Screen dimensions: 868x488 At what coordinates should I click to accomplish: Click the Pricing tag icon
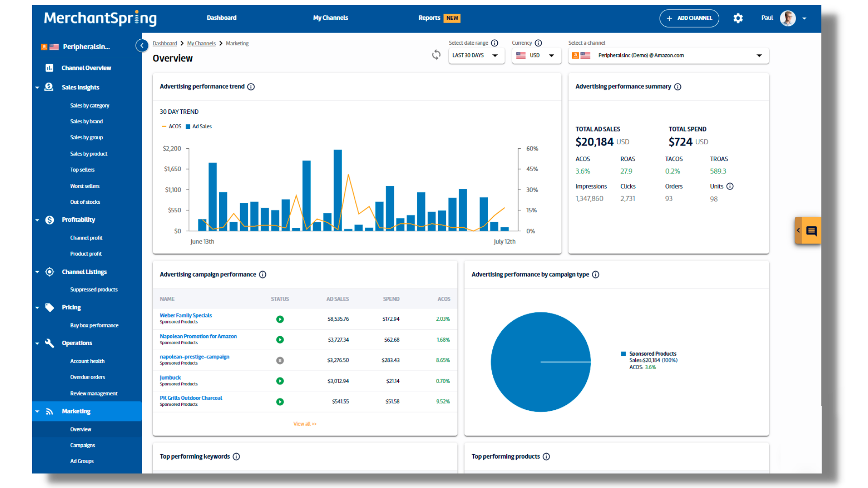tap(49, 307)
